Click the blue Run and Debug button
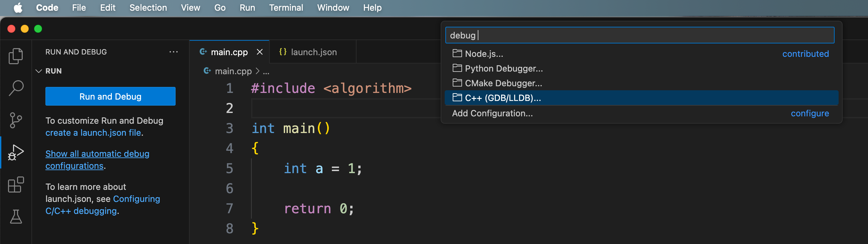 pyautogui.click(x=110, y=97)
